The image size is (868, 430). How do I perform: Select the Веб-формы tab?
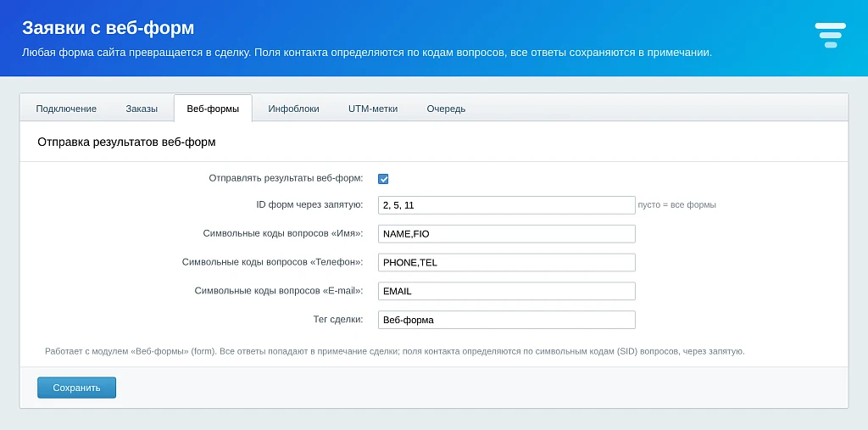coord(213,109)
